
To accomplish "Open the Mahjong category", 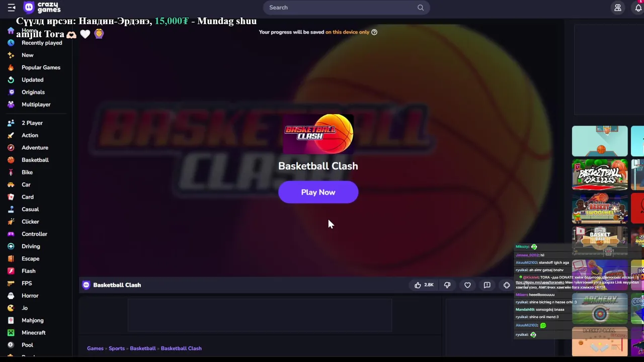I will tap(32, 320).
